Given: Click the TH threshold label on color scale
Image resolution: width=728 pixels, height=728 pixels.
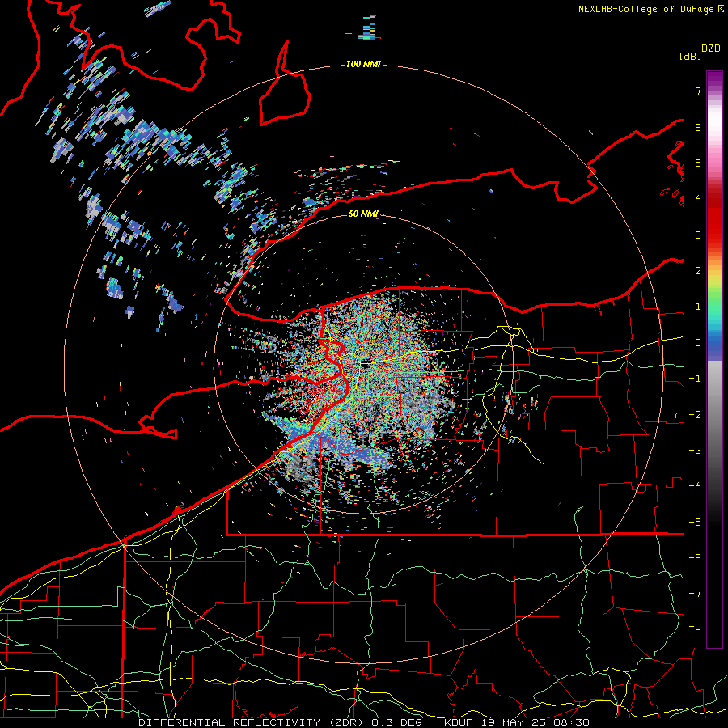Looking at the screenshot, I should 695,630.
